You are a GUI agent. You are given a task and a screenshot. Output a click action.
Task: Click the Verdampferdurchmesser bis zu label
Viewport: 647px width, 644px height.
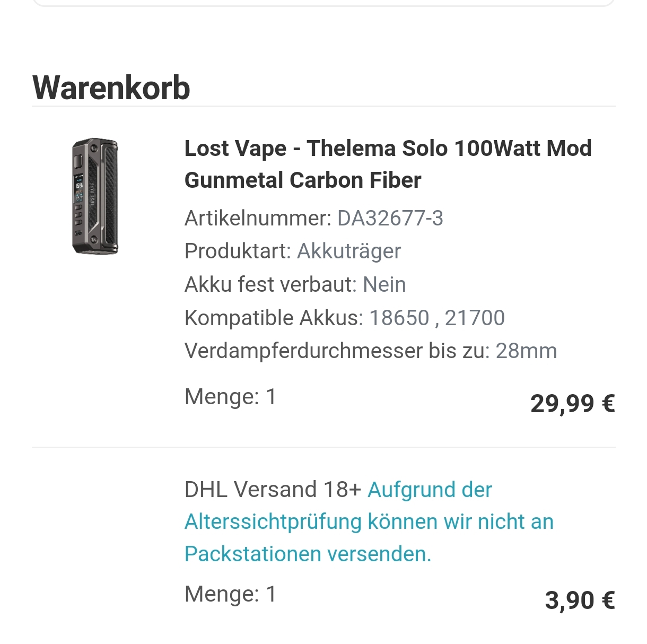pos(337,351)
